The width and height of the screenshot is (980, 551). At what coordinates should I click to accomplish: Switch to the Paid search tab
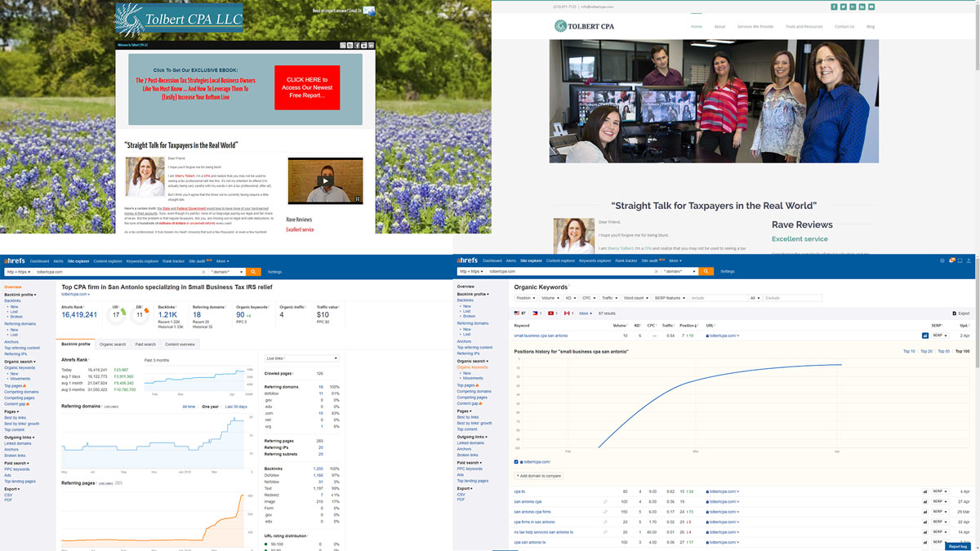(x=145, y=344)
